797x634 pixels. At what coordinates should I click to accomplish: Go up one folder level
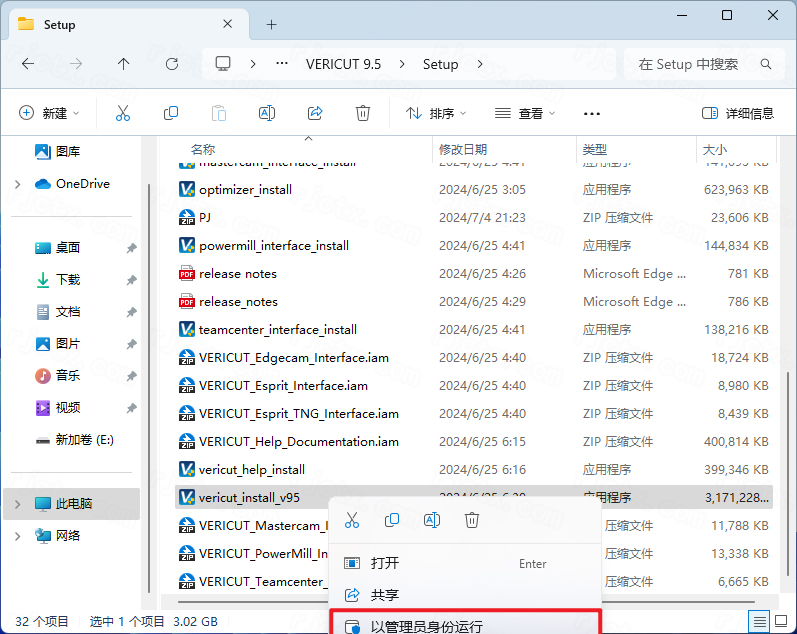pyautogui.click(x=123, y=64)
